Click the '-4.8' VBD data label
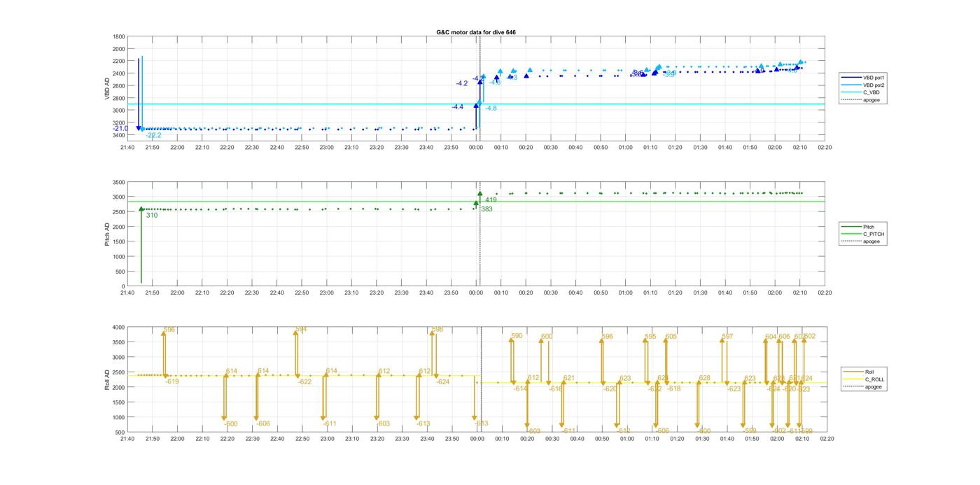 (x=491, y=108)
